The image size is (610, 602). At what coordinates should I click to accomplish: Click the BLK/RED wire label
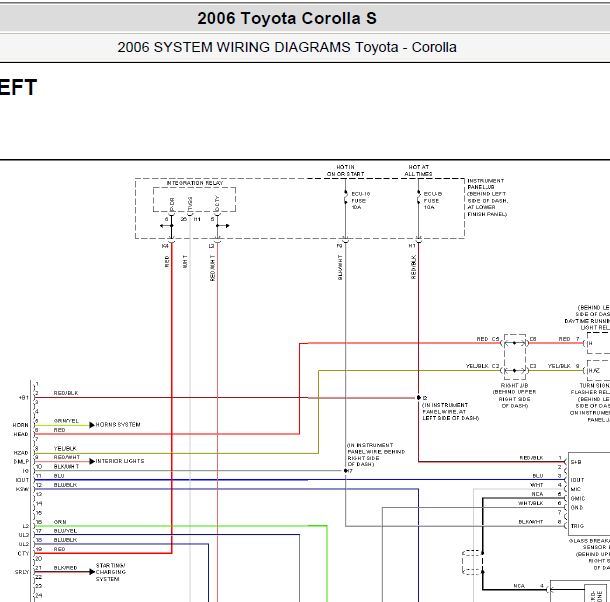point(65,568)
